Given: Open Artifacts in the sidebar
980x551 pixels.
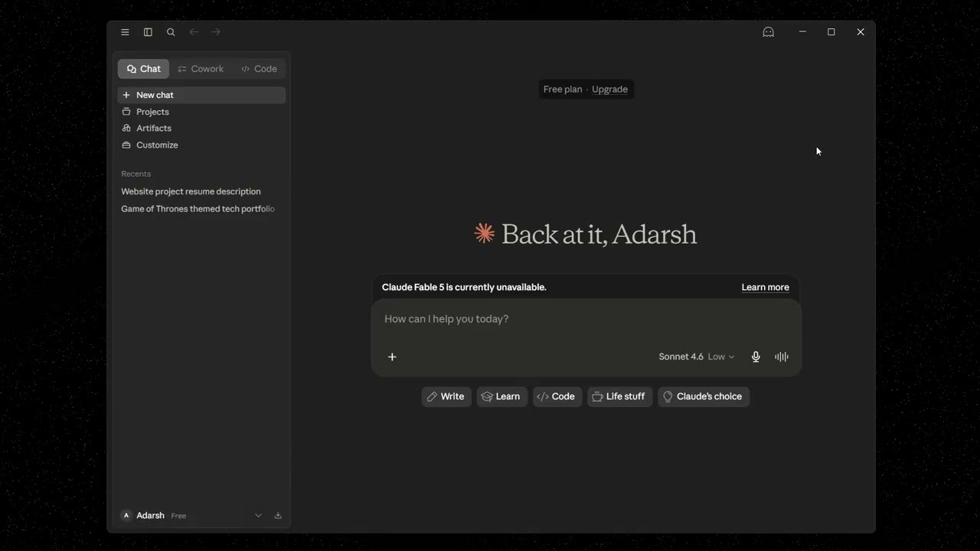Looking at the screenshot, I should 201,129.
